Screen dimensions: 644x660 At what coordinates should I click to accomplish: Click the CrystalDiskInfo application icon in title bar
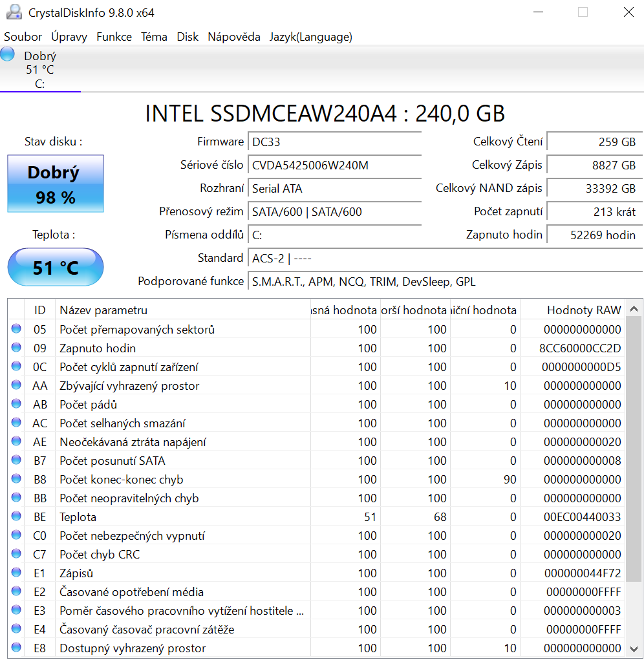(14, 12)
